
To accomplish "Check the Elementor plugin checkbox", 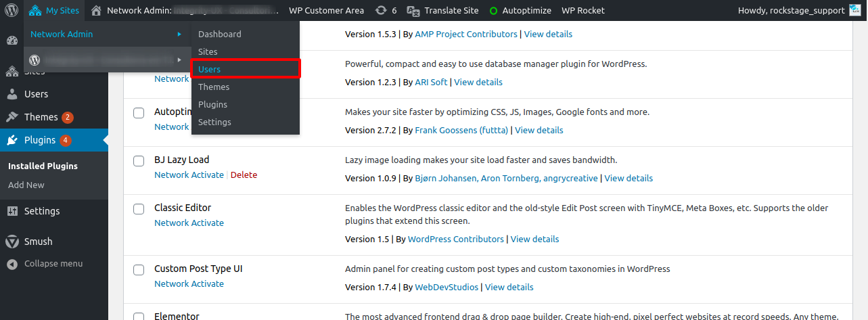I will tap(139, 317).
